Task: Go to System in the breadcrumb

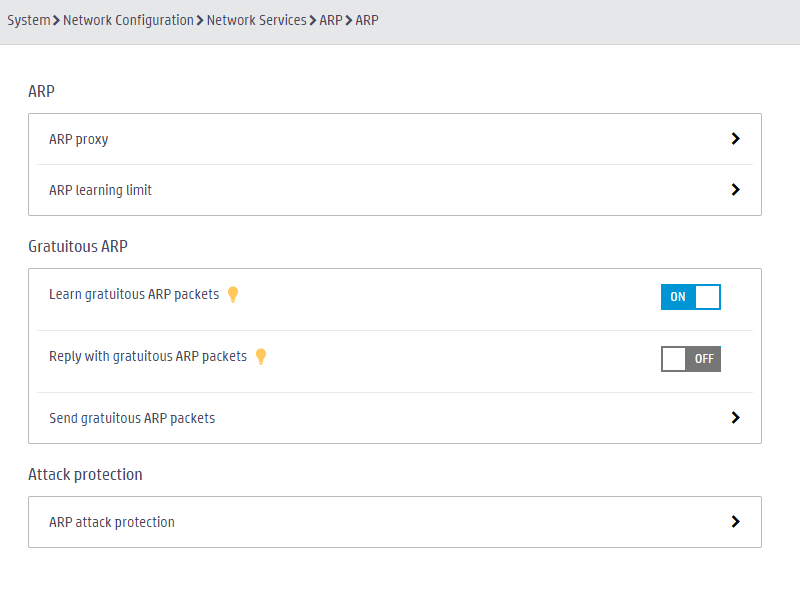Action: 29,20
